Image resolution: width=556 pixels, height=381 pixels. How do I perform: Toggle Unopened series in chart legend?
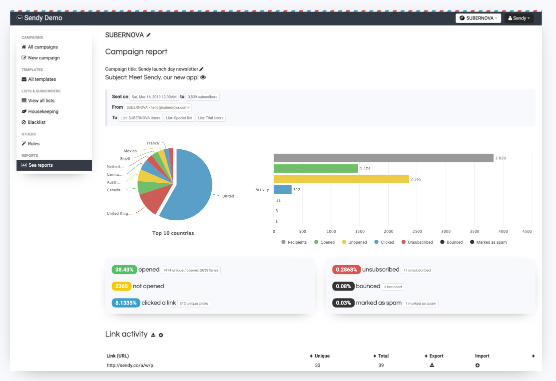[354, 242]
